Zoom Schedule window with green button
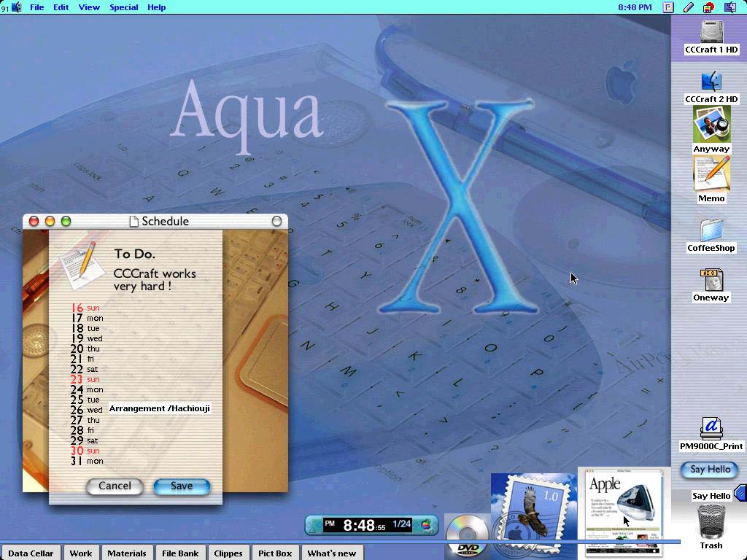Viewport: 747px width, 560px height. pyautogui.click(x=66, y=221)
